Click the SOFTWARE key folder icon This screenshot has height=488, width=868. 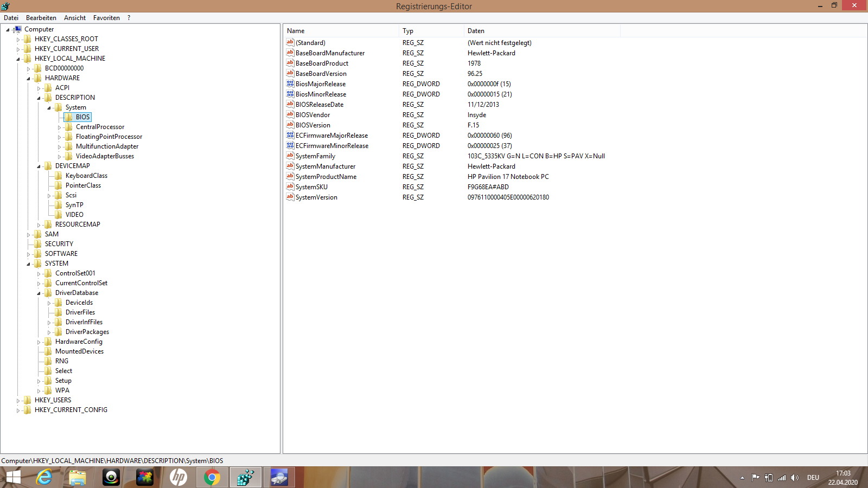point(37,254)
